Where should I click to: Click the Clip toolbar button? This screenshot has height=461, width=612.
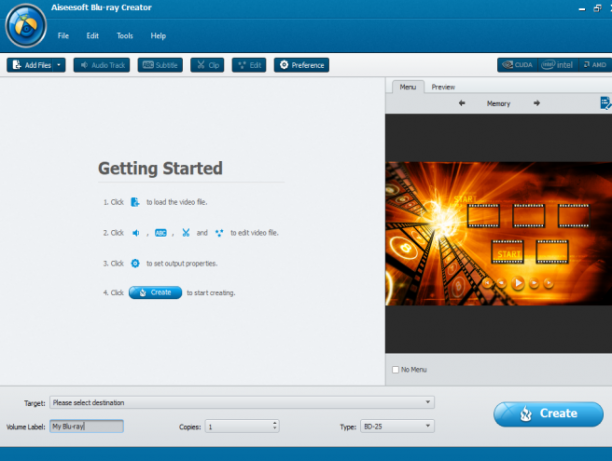(207, 65)
